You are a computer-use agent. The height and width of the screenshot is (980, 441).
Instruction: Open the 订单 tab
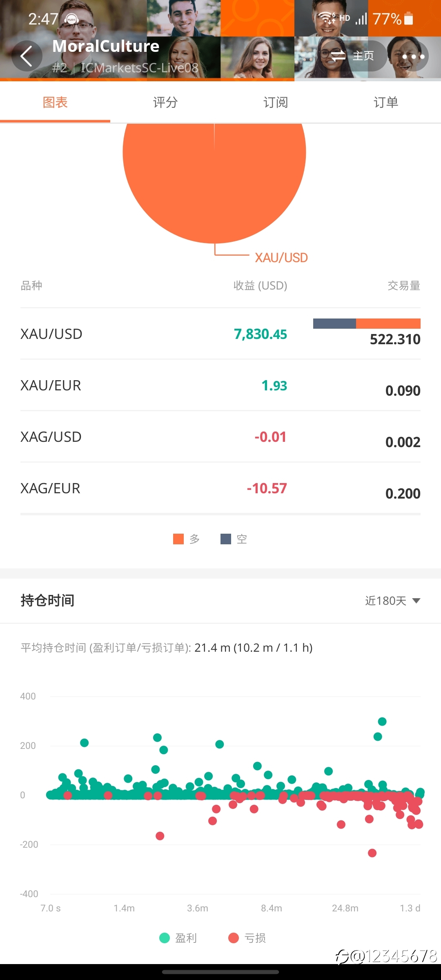[x=386, y=102]
